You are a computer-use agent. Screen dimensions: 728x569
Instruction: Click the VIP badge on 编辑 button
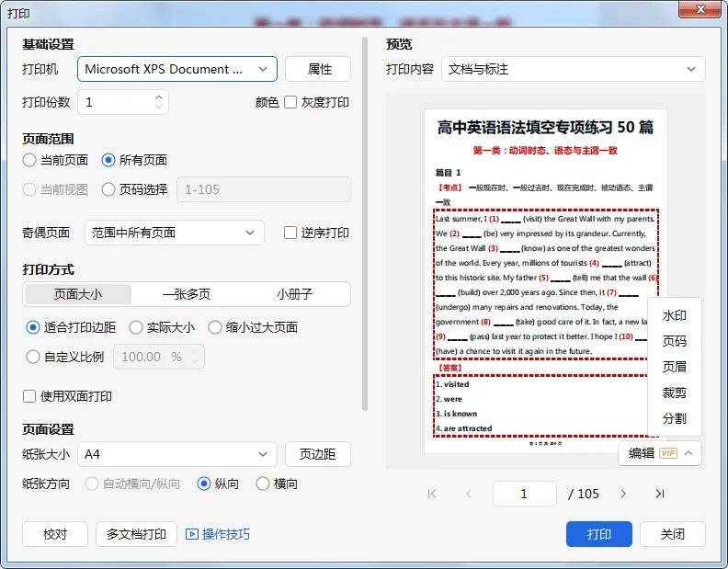[668, 453]
